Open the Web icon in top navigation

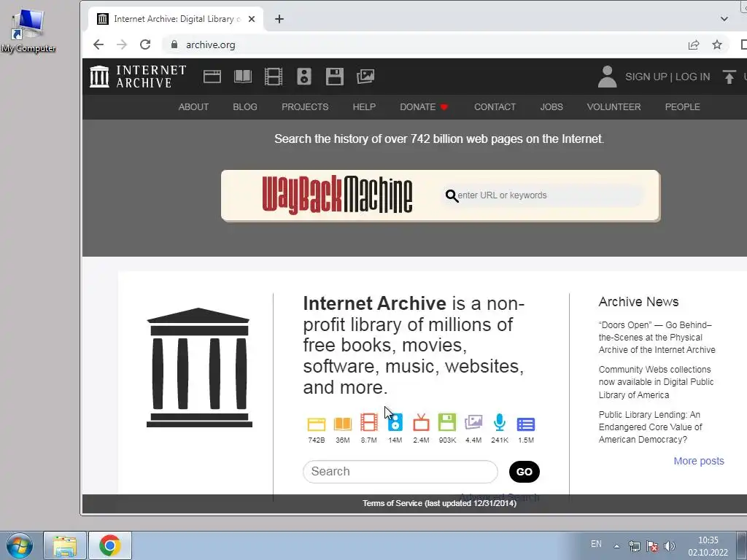pyautogui.click(x=212, y=77)
